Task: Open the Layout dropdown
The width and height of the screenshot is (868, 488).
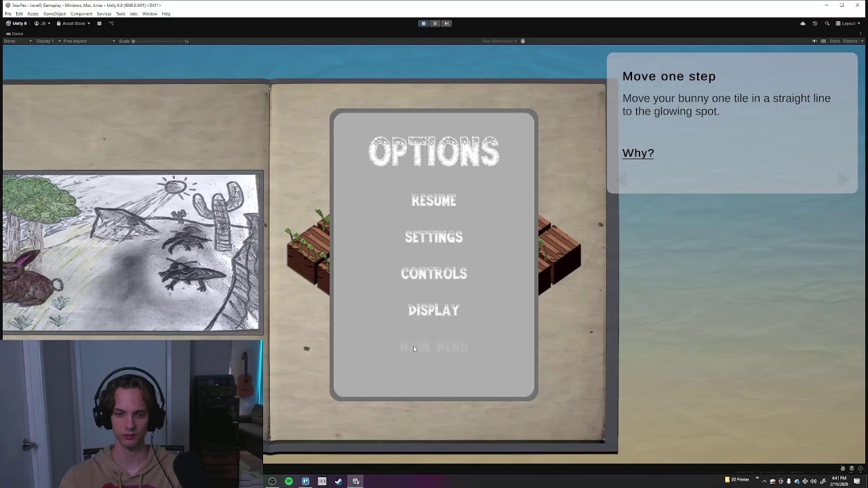Action: click(x=849, y=23)
